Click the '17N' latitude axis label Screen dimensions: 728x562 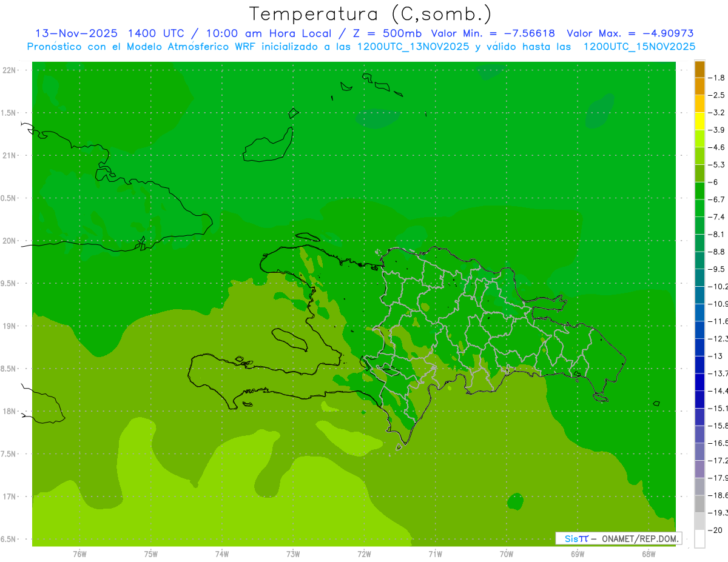[9, 497]
